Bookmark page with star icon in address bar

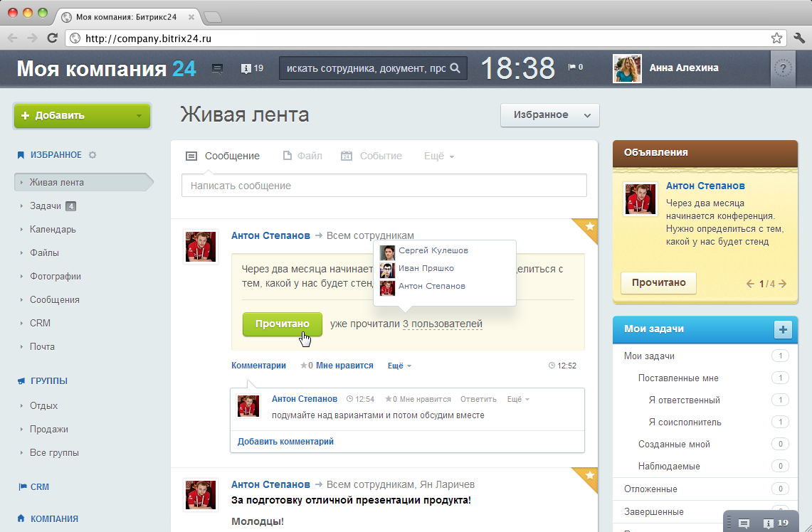(776, 38)
